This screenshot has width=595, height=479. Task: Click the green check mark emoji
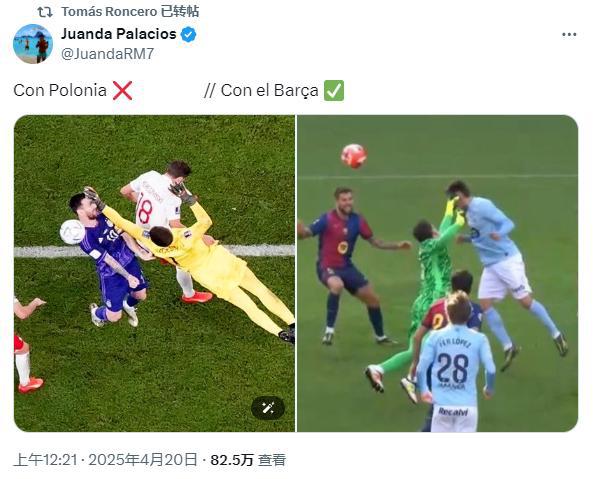click(x=334, y=90)
